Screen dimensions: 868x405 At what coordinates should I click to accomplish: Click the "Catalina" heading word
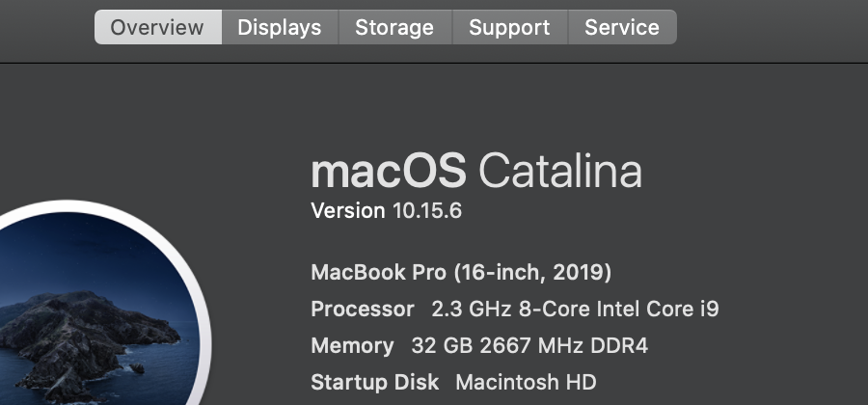pos(560,172)
